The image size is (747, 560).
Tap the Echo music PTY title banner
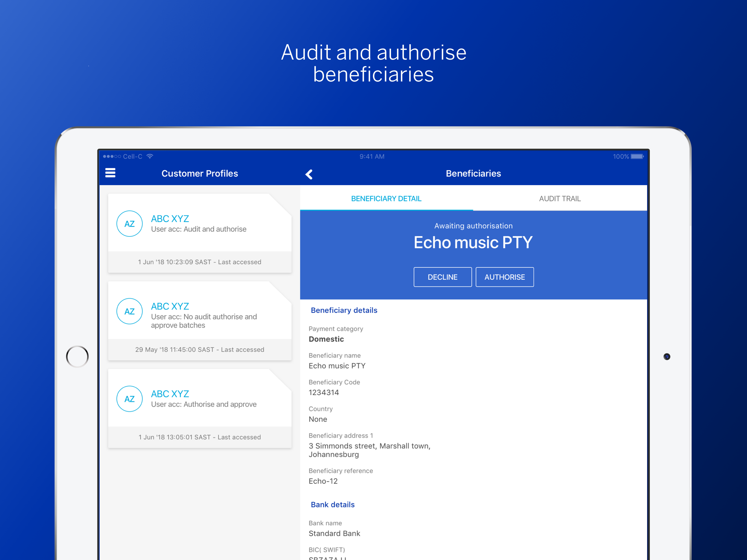(473, 242)
